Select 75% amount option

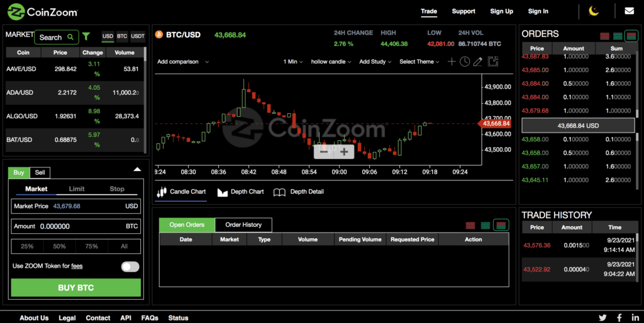click(92, 246)
